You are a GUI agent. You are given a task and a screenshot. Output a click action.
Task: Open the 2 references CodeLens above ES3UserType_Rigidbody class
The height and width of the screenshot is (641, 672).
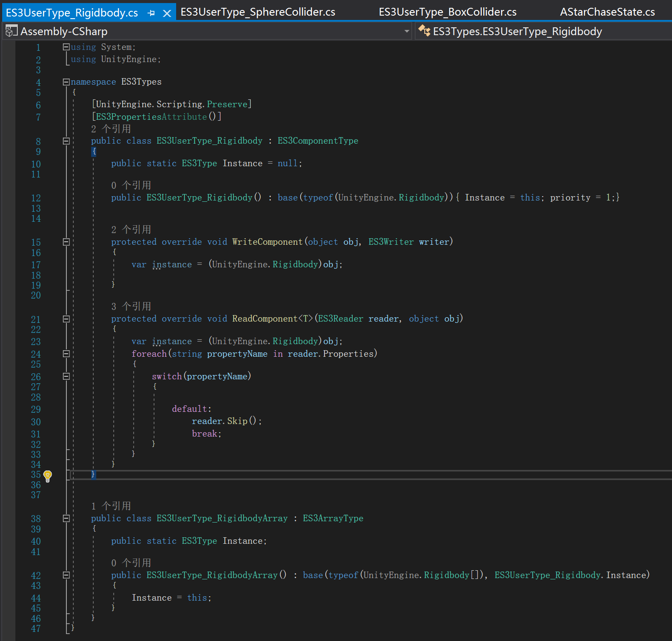[x=111, y=129]
